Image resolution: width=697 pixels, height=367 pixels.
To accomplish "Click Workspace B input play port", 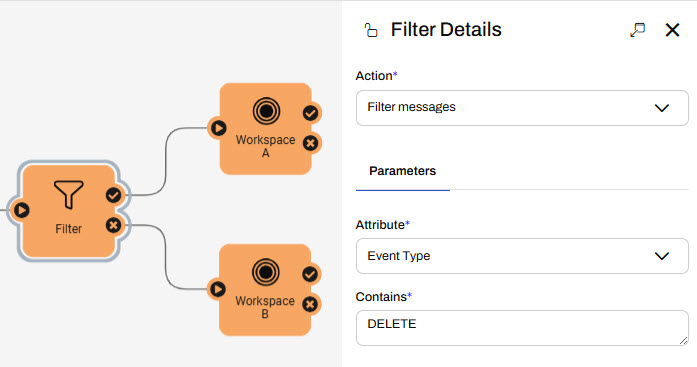I will coord(217,289).
